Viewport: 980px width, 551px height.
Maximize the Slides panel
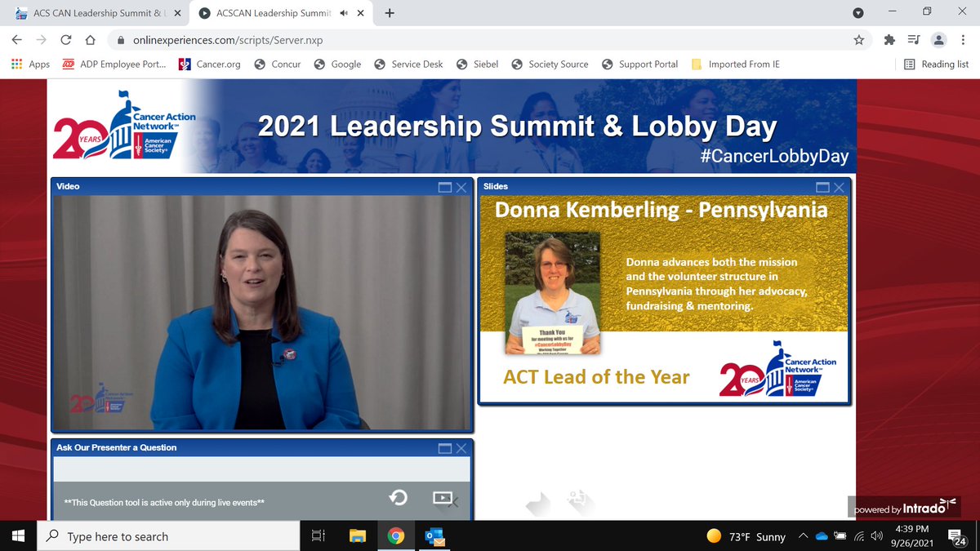(x=823, y=187)
